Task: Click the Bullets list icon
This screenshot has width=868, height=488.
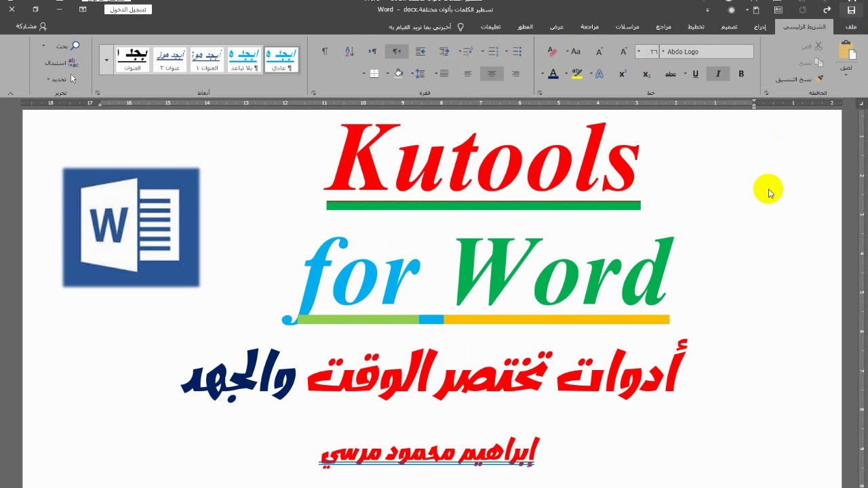Action: tap(516, 52)
